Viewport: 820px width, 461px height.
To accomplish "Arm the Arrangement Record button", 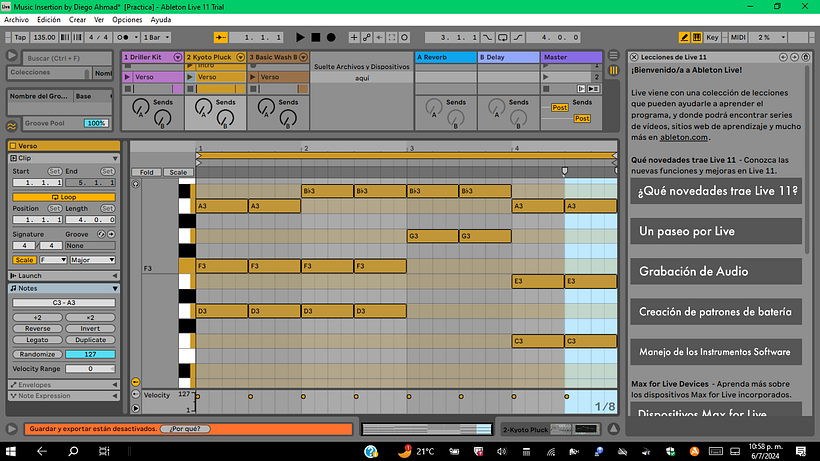I will click(x=331, y=37).
